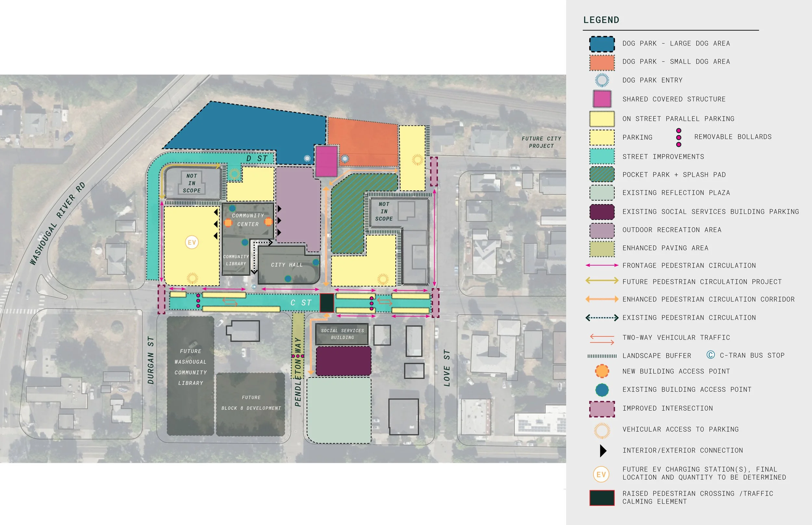Click the EV circle in west parking lot
Screen dimensions: 812x525
192,243
